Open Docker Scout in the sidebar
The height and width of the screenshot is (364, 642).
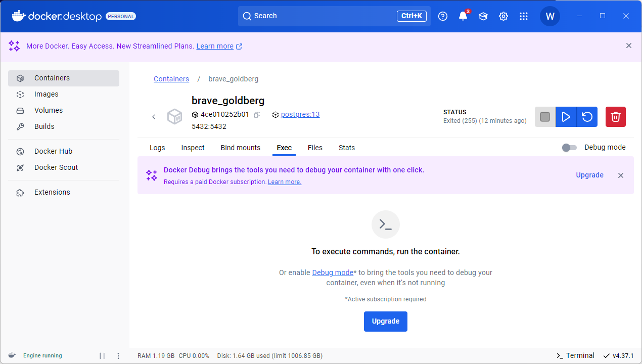point(64,168)
